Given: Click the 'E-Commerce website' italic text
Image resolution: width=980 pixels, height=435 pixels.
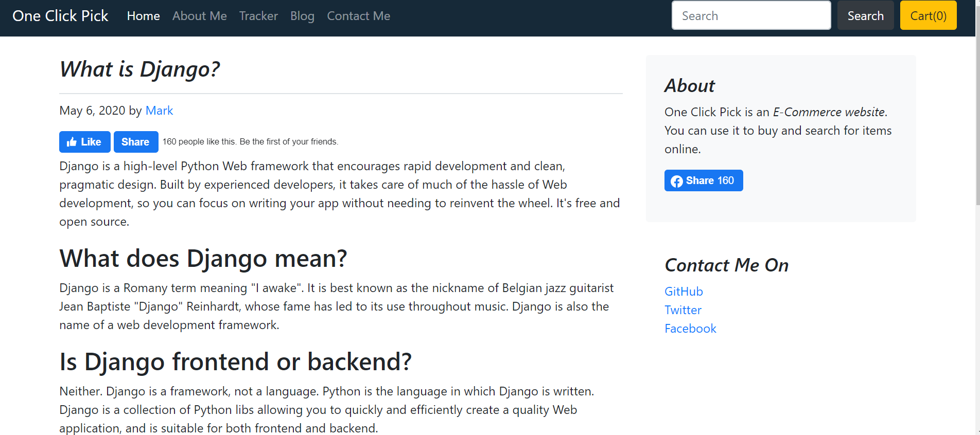Looking at the screenshot, I should tap(829, 112).
